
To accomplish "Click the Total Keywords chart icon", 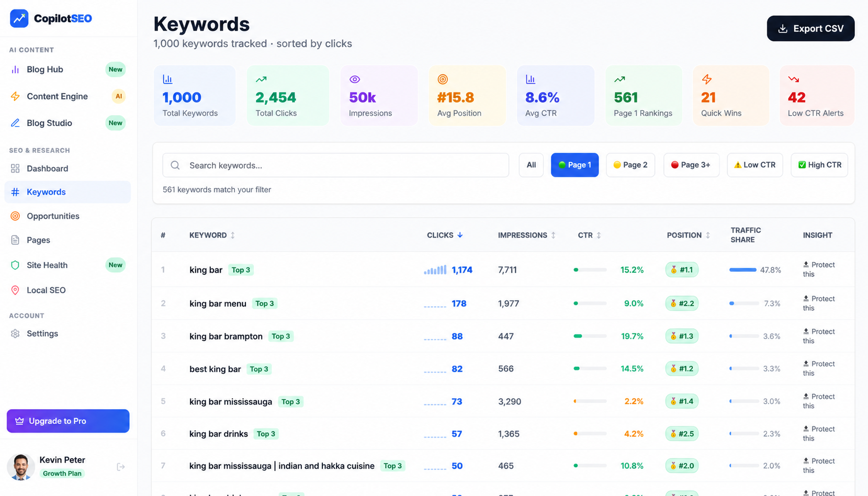I will pyautogui.click(x=167, y=80).
